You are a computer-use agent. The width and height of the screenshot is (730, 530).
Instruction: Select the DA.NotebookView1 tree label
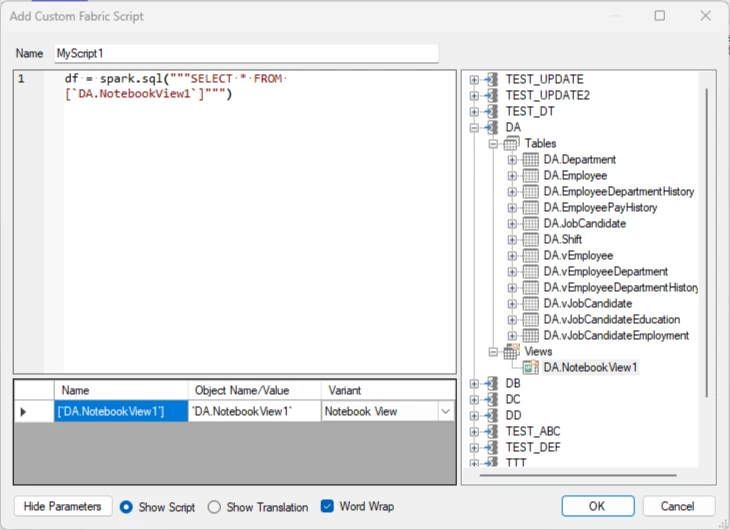pyautogui.click(x=590, y=367)
